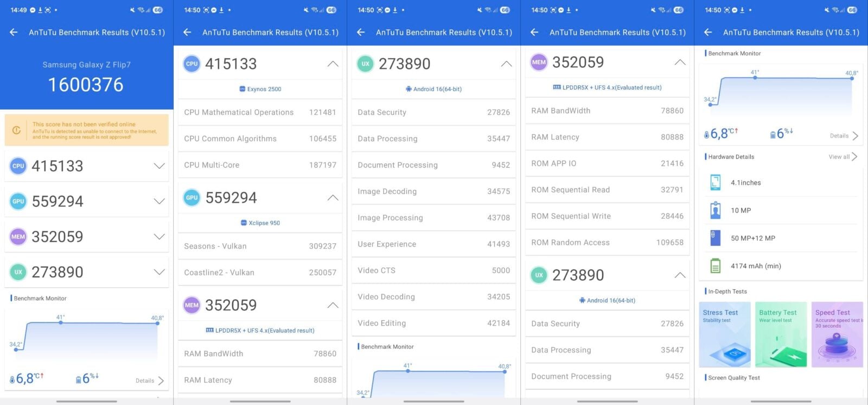Tap the back arrow in the fifth screenshot
Viewport: 868px width, 405px height.
708,33
